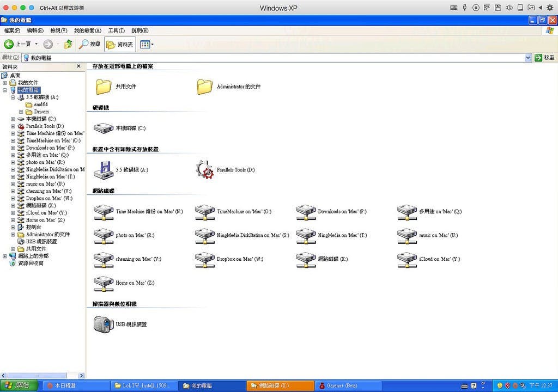This screenshot has width=558, height=392.
Task: Click the green Up folder icon
Action: tap(68, 44)
